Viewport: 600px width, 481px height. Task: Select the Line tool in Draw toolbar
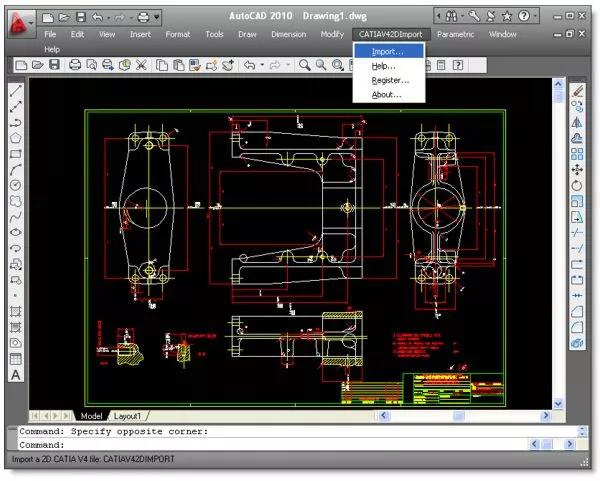coord(16,91)
